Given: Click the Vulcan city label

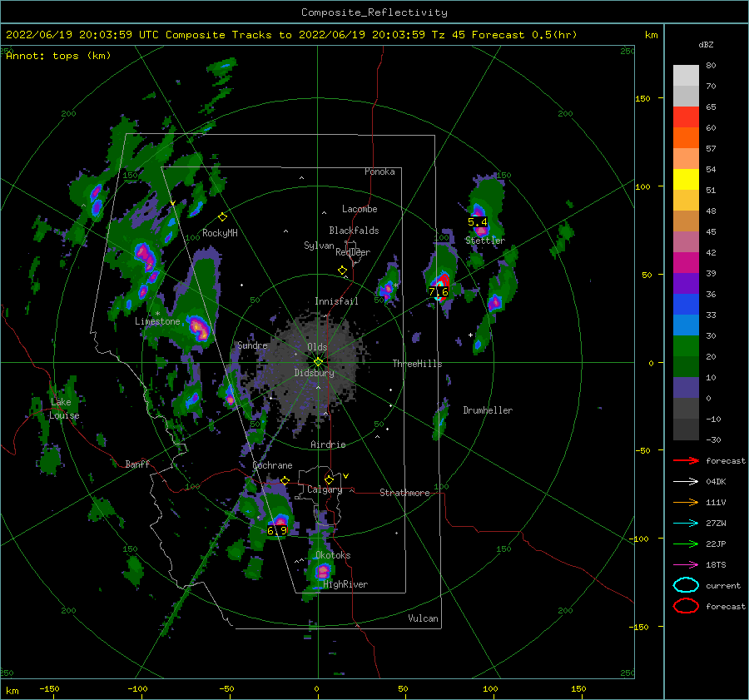Looking at the screenshot, I should tap(423, 618).
